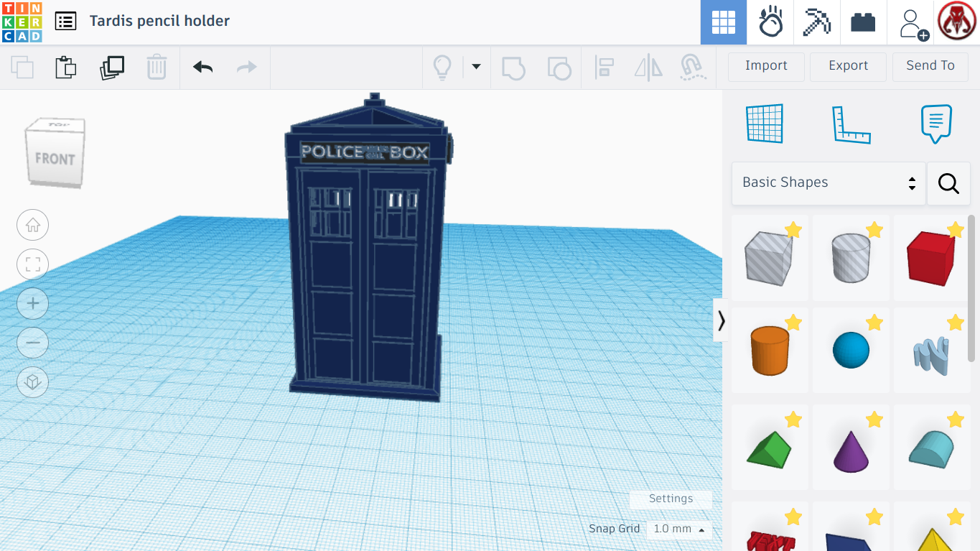
Task: Click the Align tool icon
Action: 605,68
